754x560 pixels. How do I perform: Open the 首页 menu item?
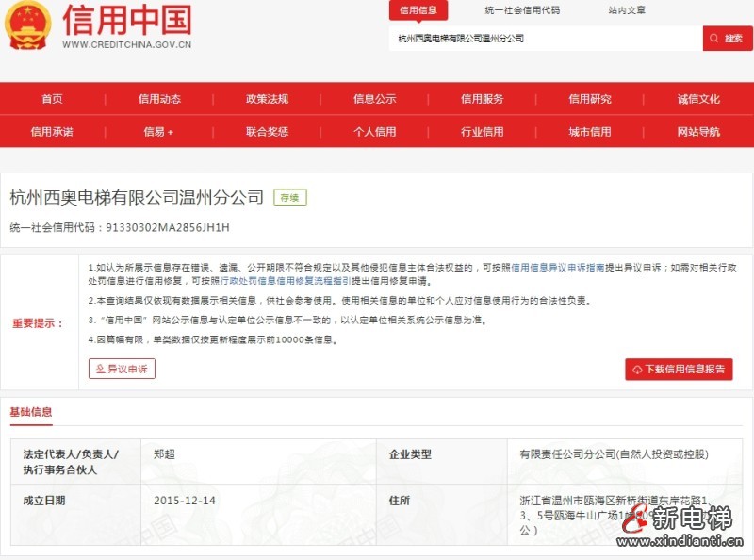pos(55,98)
